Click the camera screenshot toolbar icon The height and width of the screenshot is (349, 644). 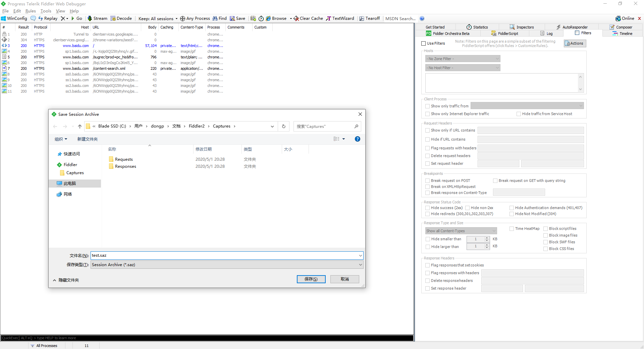click(253, 18)
